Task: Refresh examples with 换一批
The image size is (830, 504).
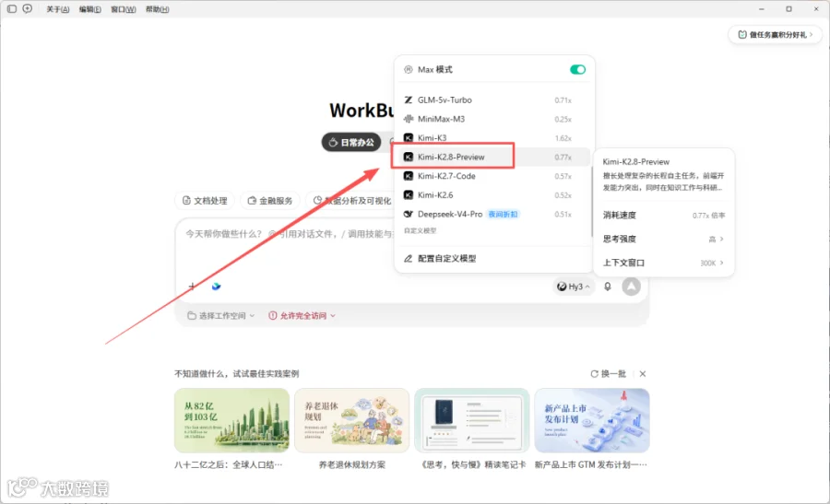Action: tap(609, 374)
